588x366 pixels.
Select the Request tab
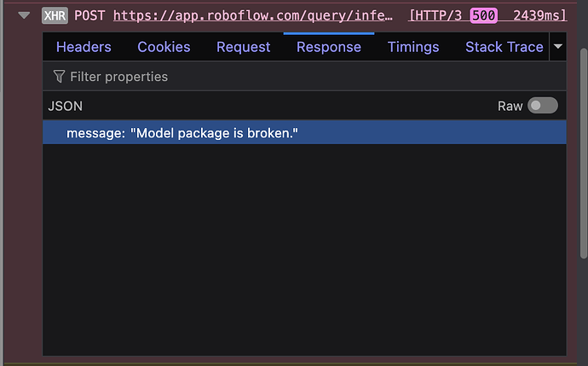click(244, 47)
